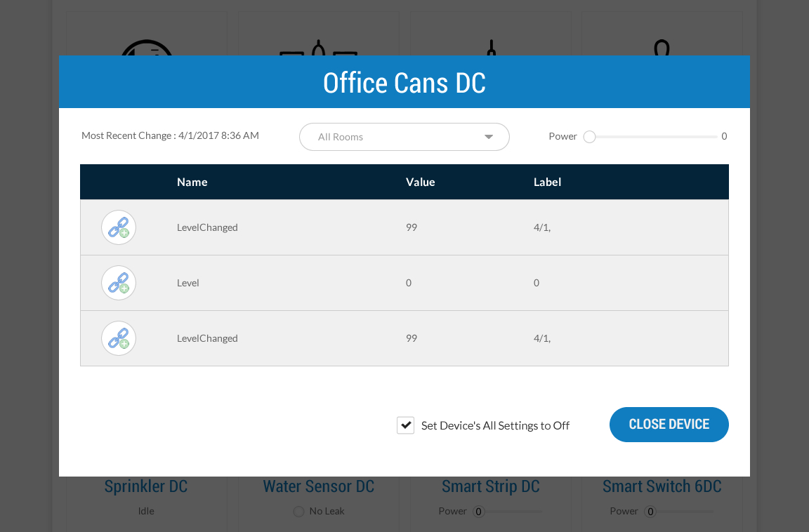Click the arrow on the All Rooms selector
The height and width of the screenshot is (532, 809).
(489, 137)
